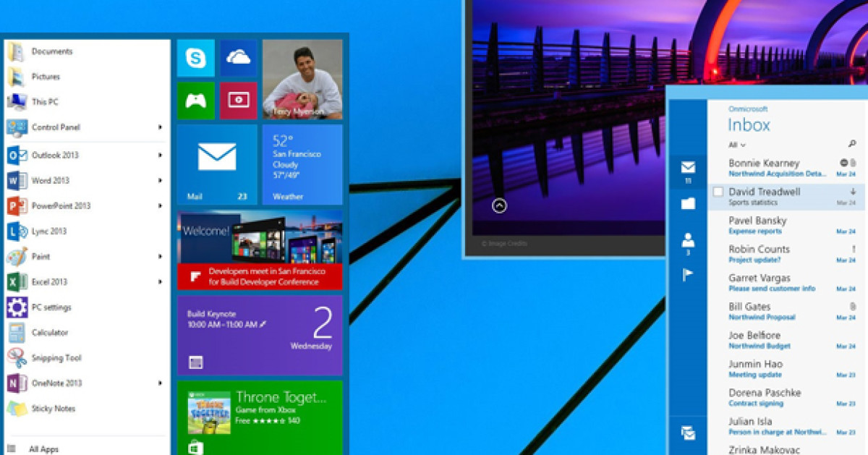The height and width of the screenshot is (455, 868).
Task: Select the This PC label in Start menu
Action: tap(45, 102)
